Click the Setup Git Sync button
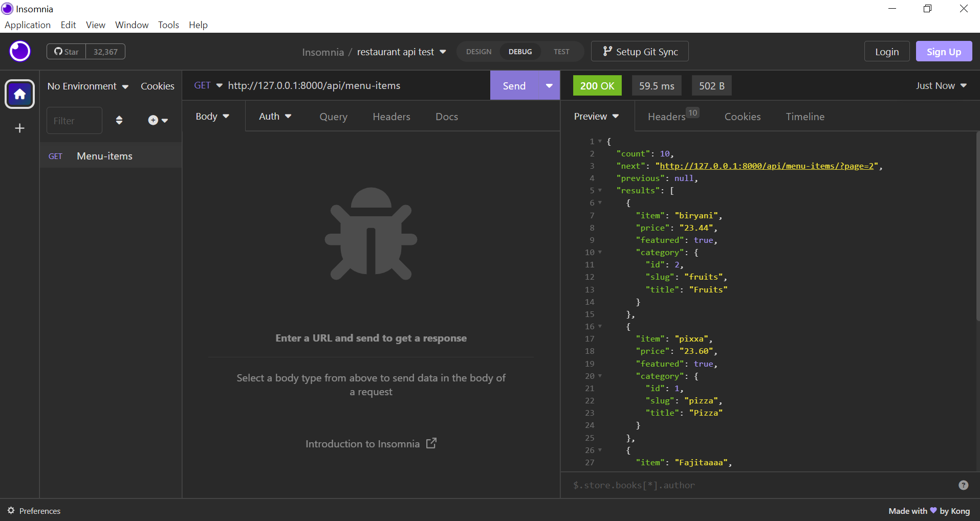 (640, 52)
